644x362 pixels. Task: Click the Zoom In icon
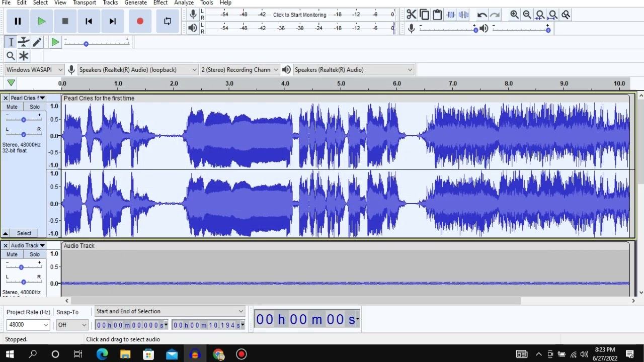[514, 15]
